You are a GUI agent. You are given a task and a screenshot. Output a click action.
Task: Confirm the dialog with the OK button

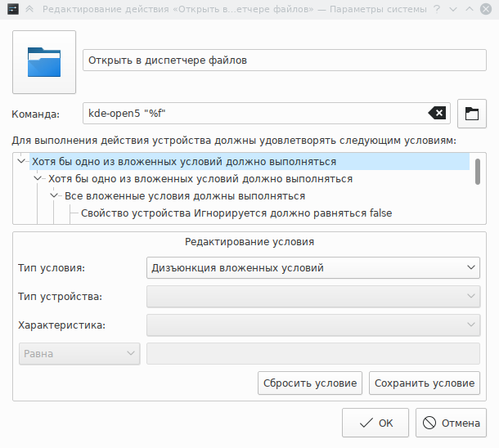(x=375, y=423)
